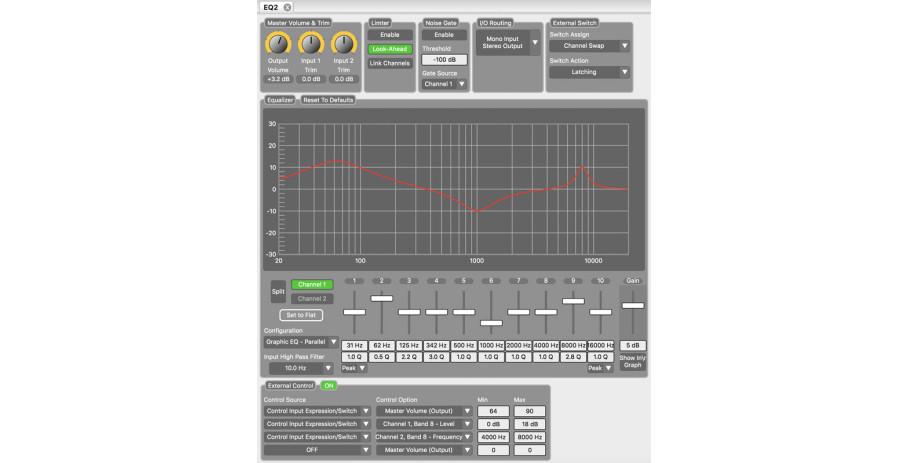Toggle Link Channels in Limiter
Viewport: 908px width, 463px height.
point(389,63)
